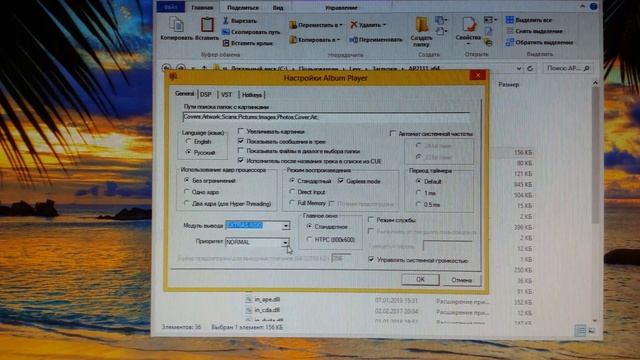Click the Создать папку folder icon

pyautogui.click(x=422, y=24)
